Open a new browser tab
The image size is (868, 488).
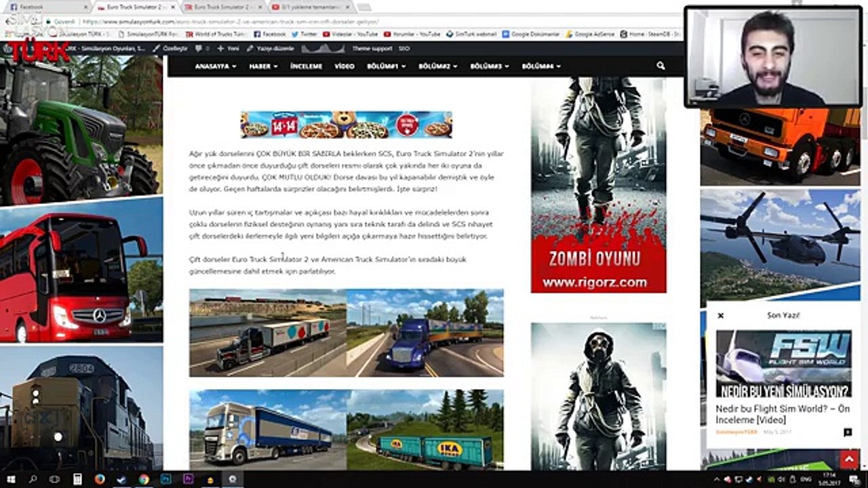tap(363, 7)
